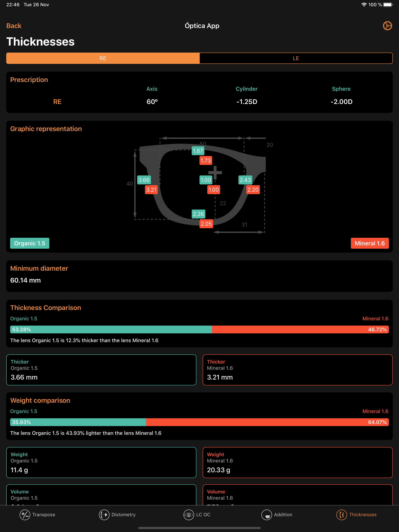Tap the Mineral 1.6 legend button
This screenshot has width=399, height=532.
tap(370, 243)
